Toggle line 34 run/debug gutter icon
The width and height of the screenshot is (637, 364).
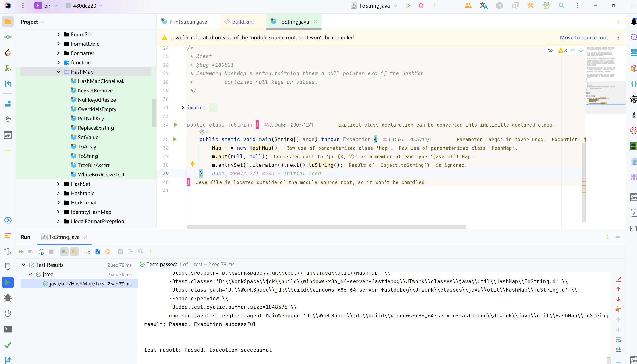point(175,125)
